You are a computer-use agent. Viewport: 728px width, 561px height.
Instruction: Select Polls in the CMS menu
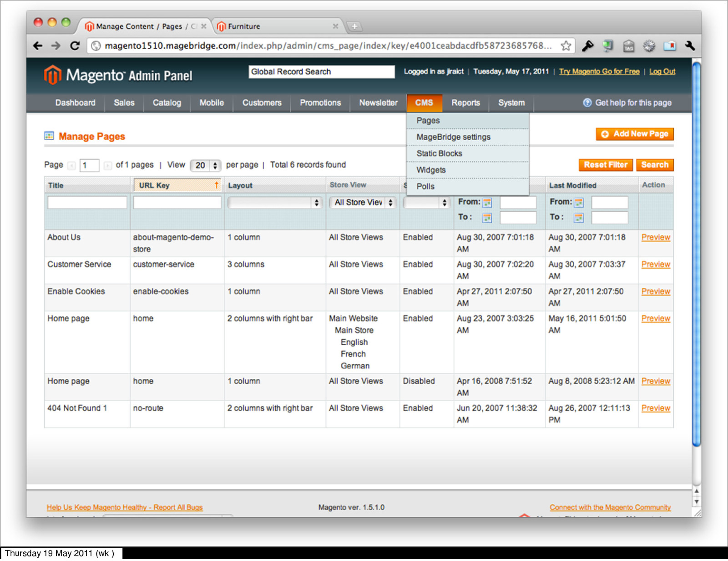click(468, 186)
